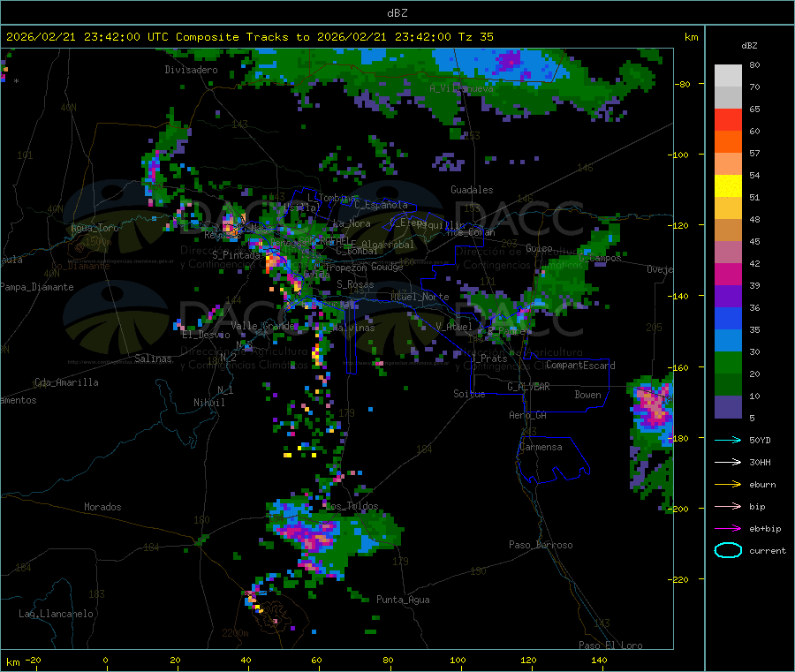This screenshot has width=795, height=672.
Task: Click the 'Carmensa' map label
Action: point(541,447)
